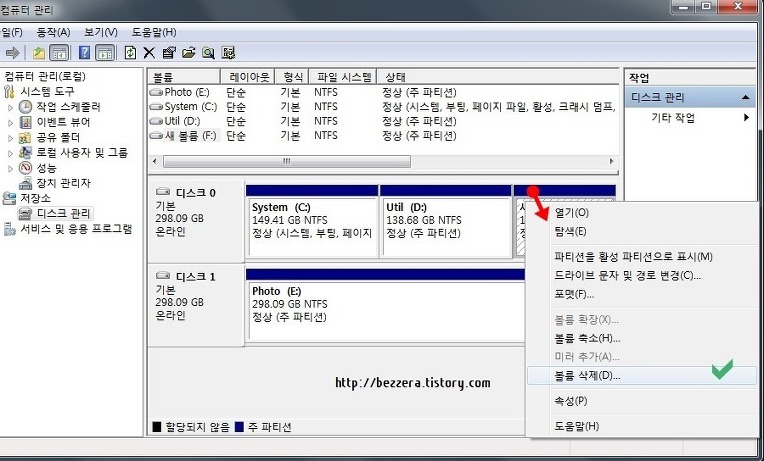
Task: Select the 서비스 및 응용 프로그램 icon
Action: [x=9, y=229]
